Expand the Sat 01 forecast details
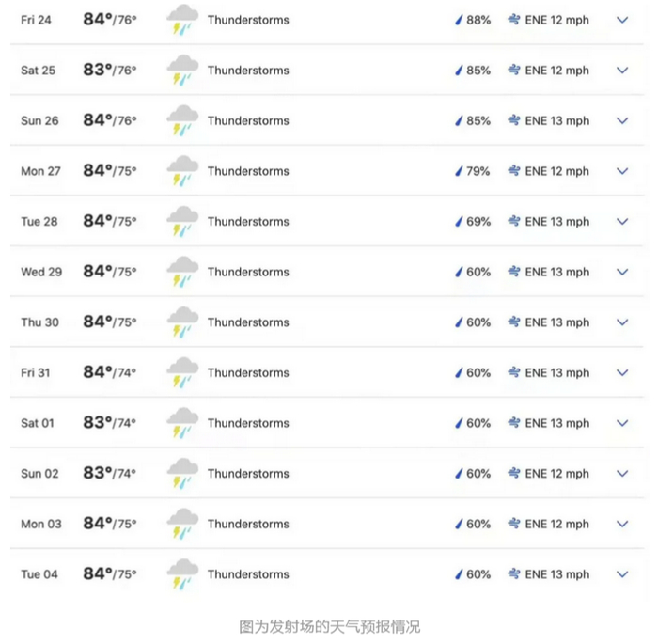The height and width of the screenshot is (644, 658). 622,423
